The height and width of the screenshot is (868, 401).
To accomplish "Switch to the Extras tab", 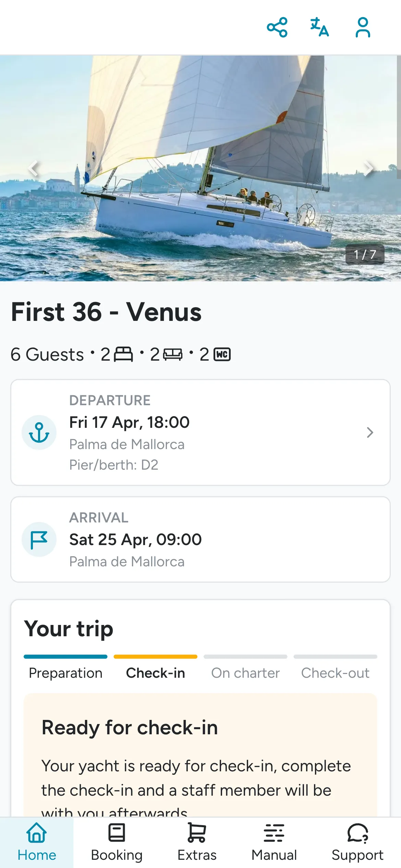I will point(197,842).
